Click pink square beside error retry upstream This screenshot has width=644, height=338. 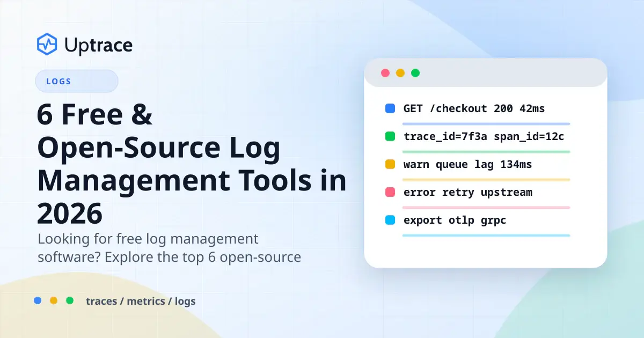390,192
